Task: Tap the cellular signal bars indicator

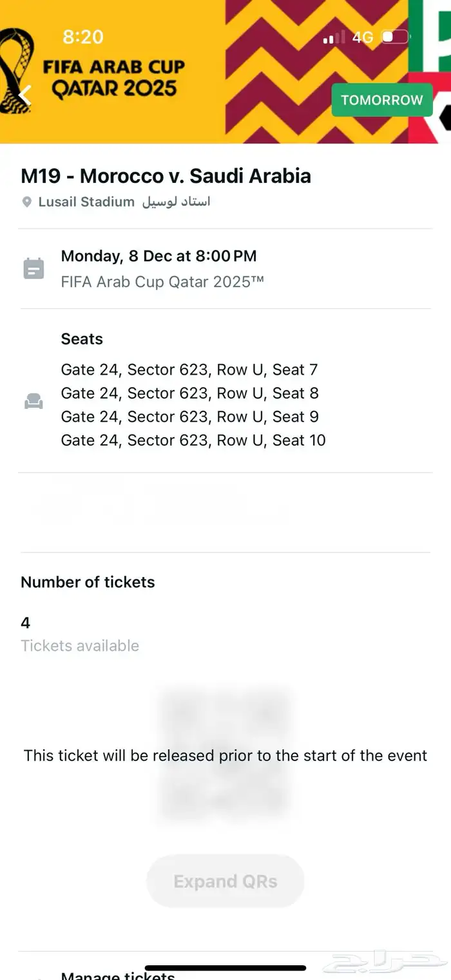Action: (331, 37)
